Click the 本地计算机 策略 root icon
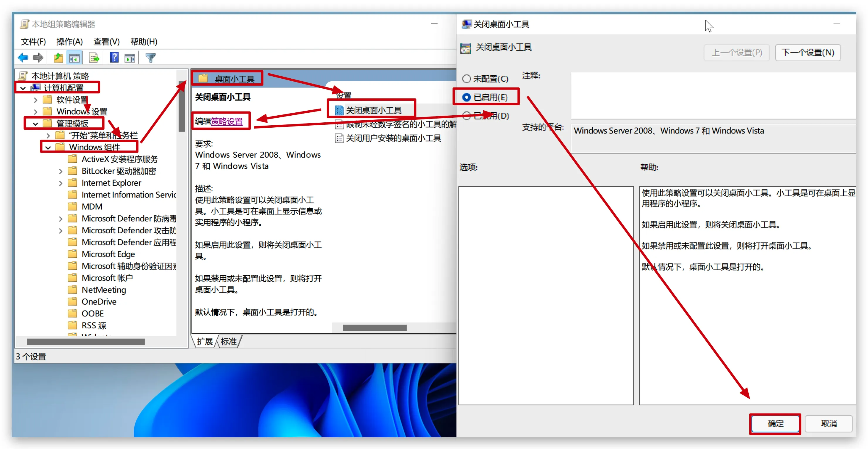This screenshot has height=449, width=868. tap(23, 76)
